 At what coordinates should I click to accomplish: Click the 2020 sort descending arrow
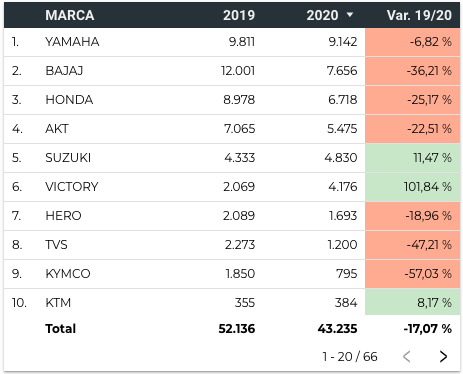(x=350, y=15)
